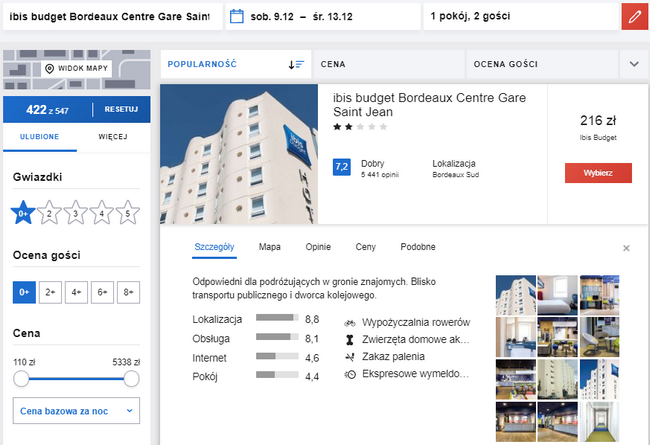Filter by 3 stars
The width and height of the screenshot is (650, 445).
pos(75,213)
